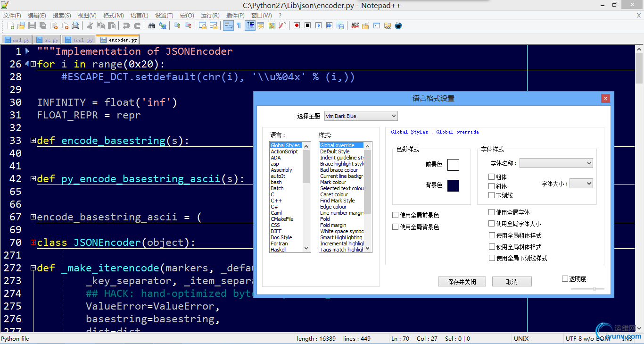Enable the 下划线 underline checkbox
Image resolution: width=644 pixels, height=344 pixels.
[x=492, y=195]
